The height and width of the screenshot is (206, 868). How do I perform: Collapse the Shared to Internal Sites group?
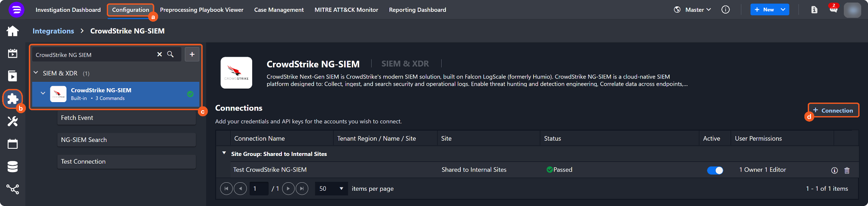click(x=224, y=153)
